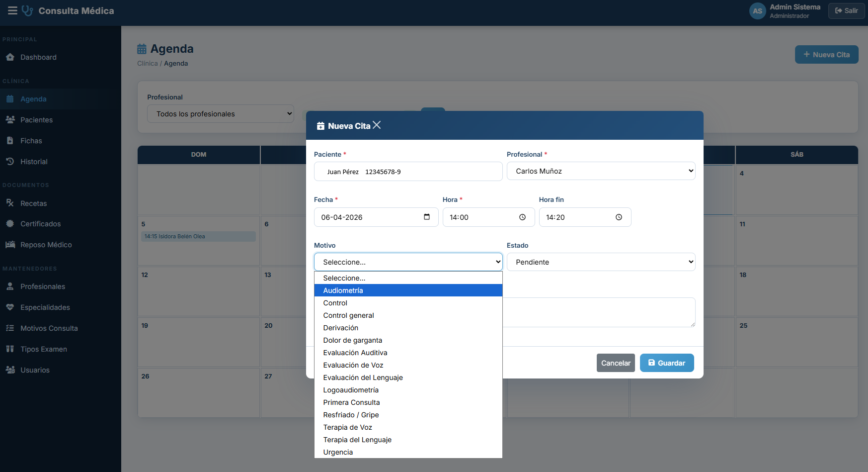
Task: Click the Fichas document icon
Action: 10,141
